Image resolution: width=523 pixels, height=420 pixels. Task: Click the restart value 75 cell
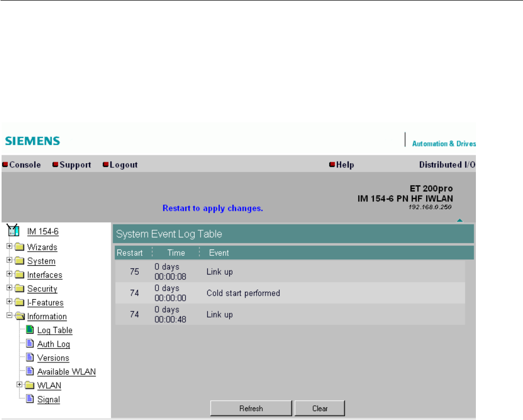[x=135, y=271]
